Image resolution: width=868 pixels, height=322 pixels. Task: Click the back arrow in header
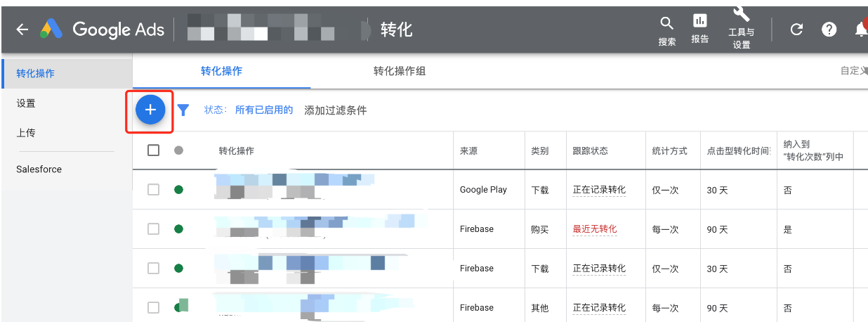click(x=22, y=30)
